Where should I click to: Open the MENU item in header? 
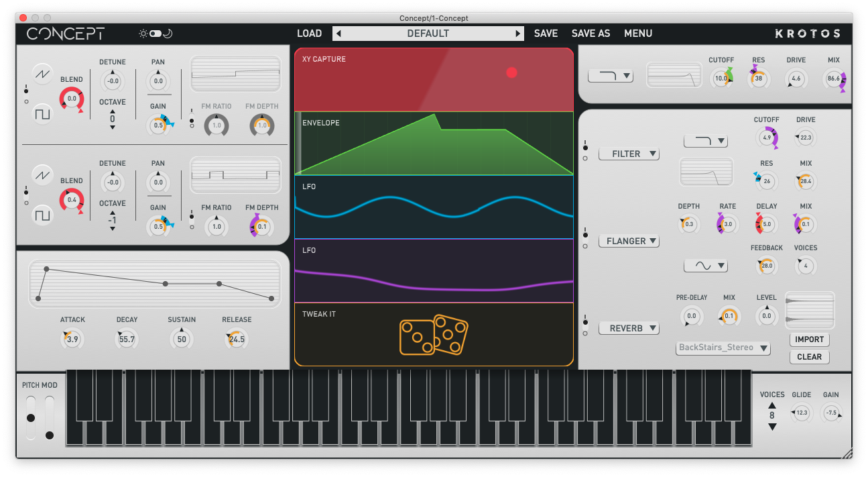(x=637, y=34)
